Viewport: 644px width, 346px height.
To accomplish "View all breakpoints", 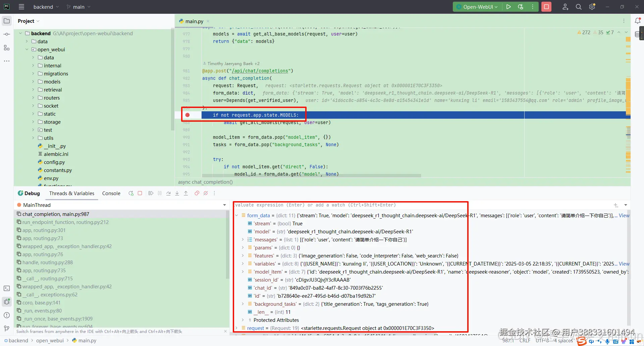I will [x=197, y=193].
